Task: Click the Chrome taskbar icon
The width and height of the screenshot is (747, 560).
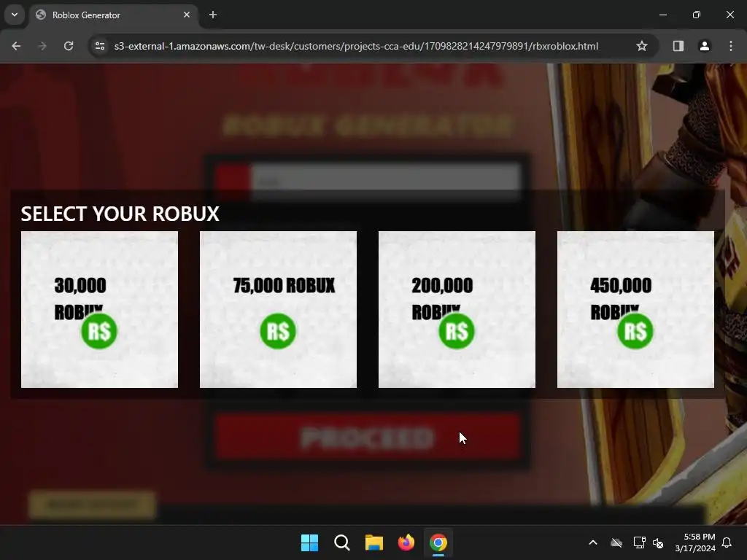Action: 438,542
